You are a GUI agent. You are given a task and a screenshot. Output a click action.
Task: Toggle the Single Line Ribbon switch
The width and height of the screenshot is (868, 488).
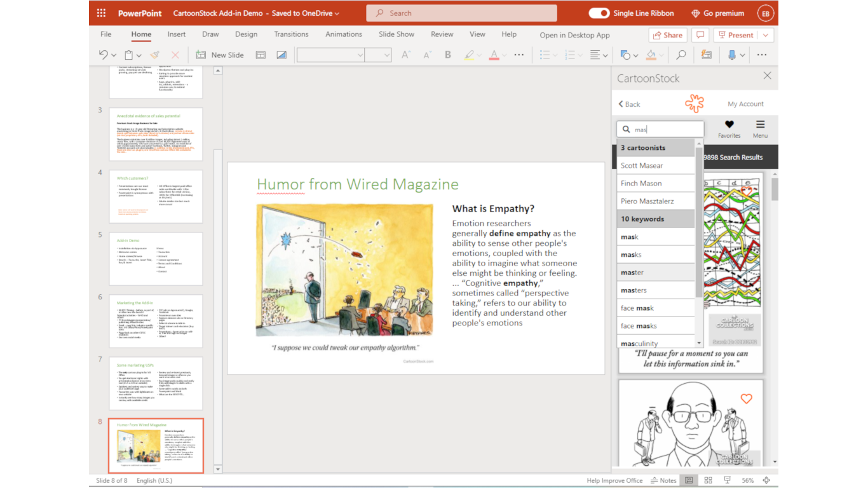599,13
